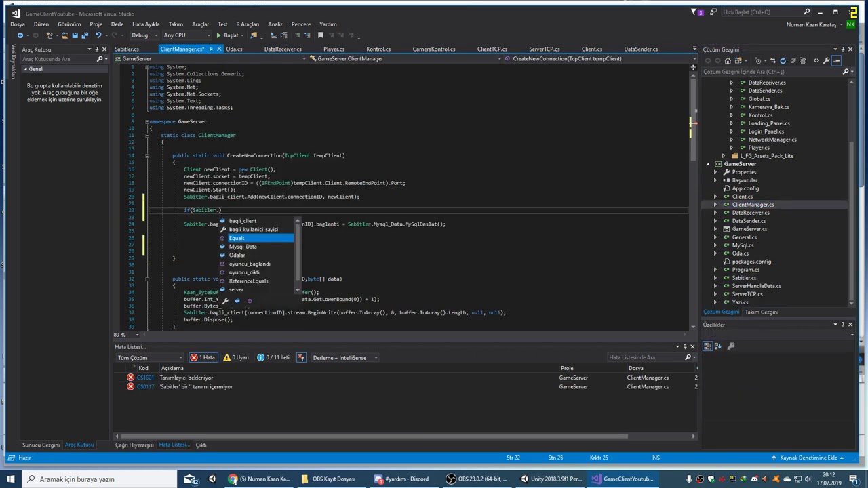Click the Undo toolbar icon
The width and height of the screenshot is (868, 488).
[x=98, y=35]
